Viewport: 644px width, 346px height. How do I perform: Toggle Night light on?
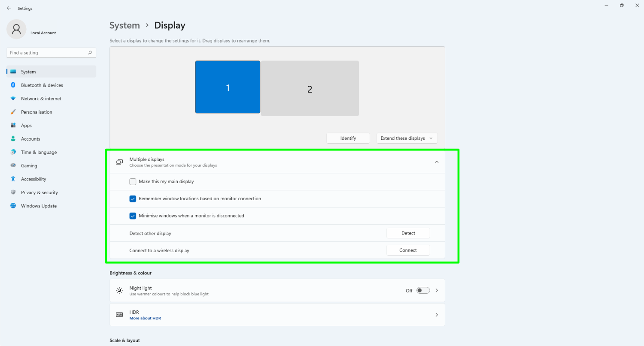click(x=422, y=290)
